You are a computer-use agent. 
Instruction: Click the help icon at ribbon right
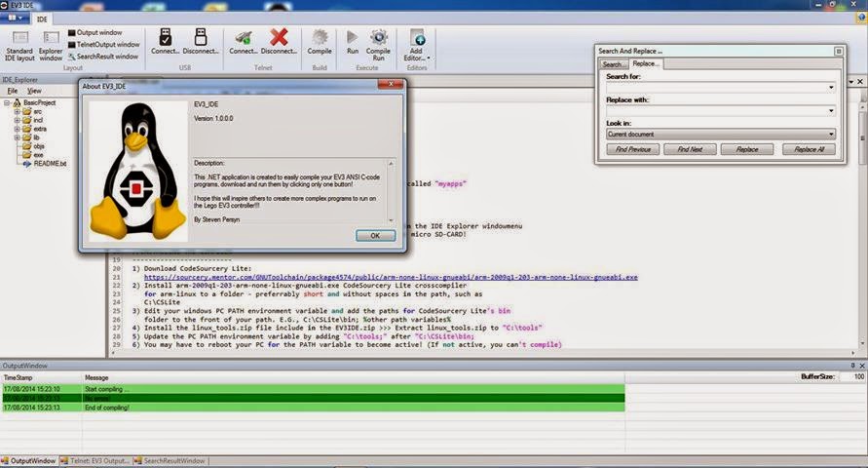click(861, 19)
